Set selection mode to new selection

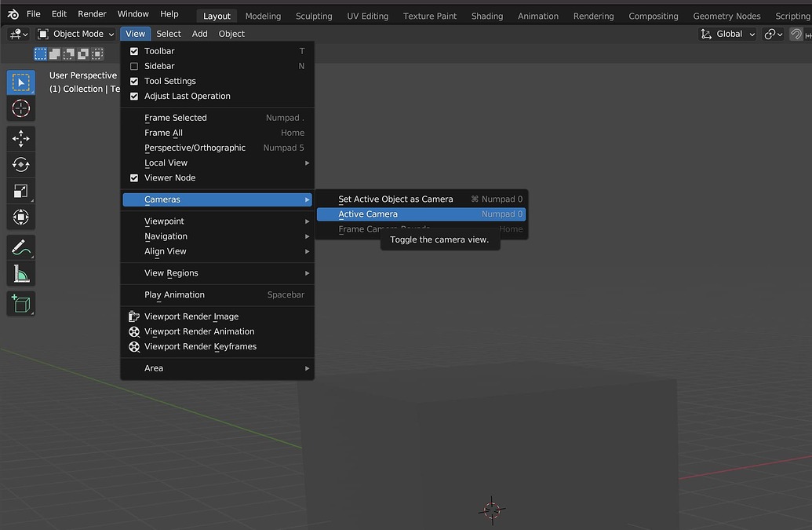click(40, 53)
